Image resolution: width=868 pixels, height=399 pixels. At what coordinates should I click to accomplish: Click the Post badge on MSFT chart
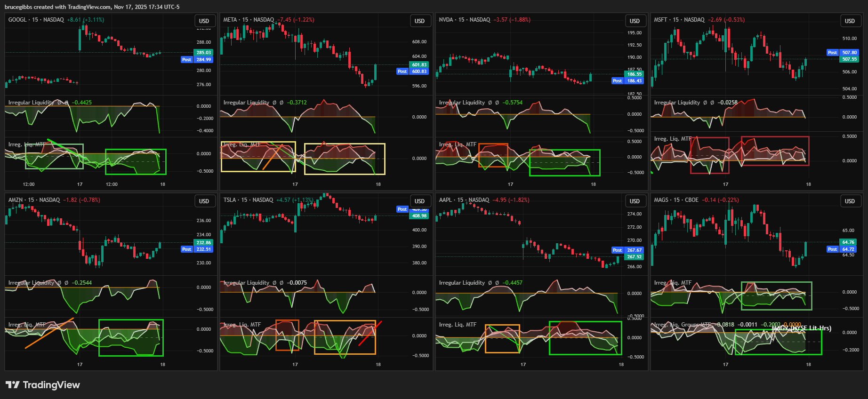(832, 53)
